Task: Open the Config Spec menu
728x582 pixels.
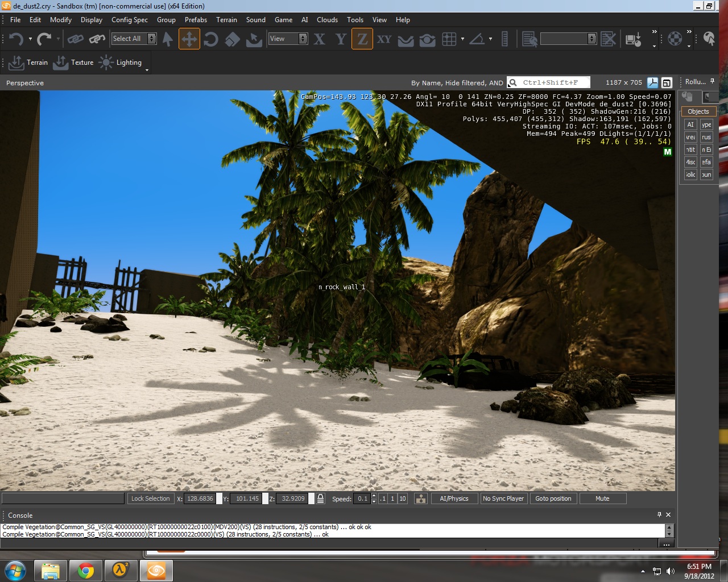Action: tap(130, 20)
